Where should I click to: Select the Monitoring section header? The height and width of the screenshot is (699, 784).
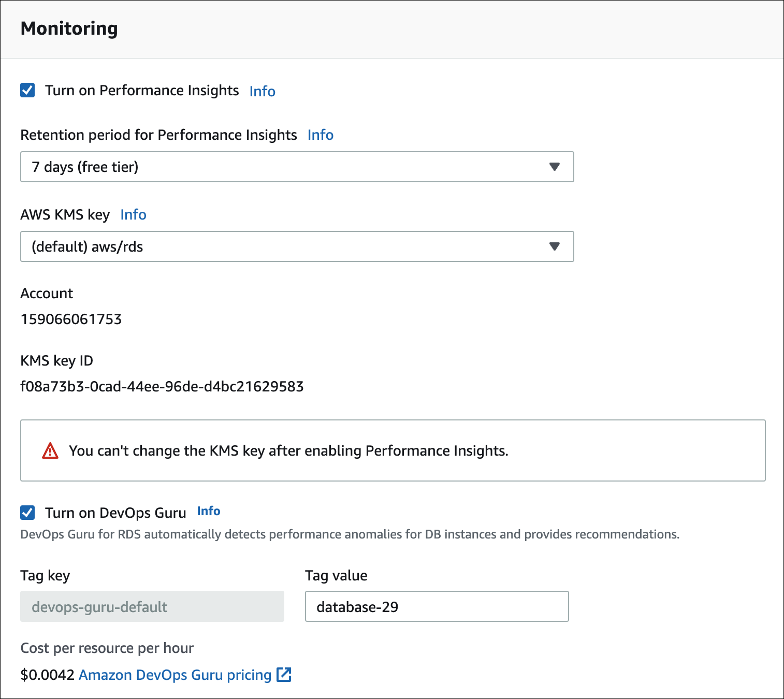[69, 28]
